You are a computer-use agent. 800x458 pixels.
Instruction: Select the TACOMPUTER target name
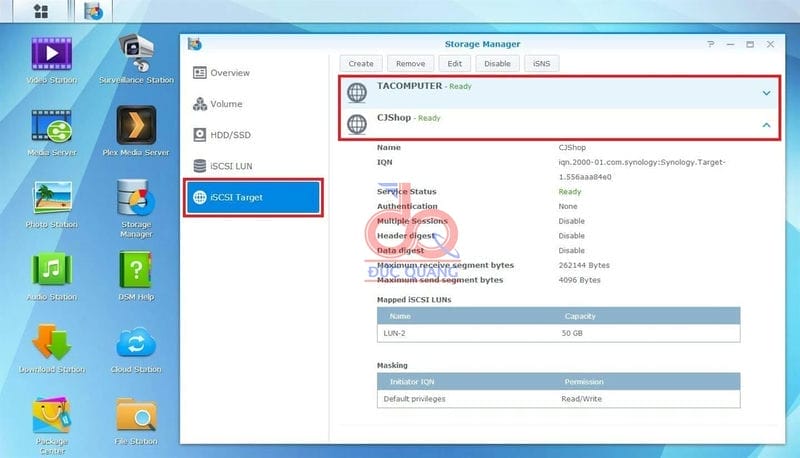point(410,86)
